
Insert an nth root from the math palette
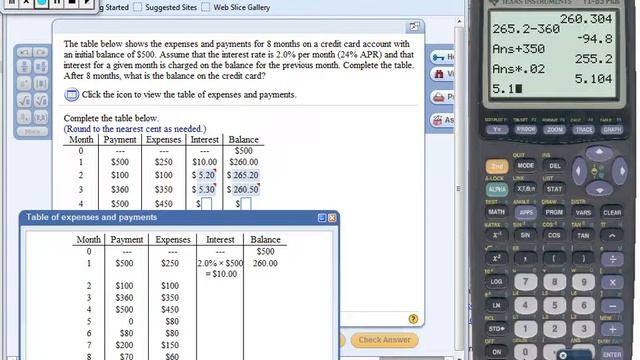pyautogui.click(x=40, y=100)
